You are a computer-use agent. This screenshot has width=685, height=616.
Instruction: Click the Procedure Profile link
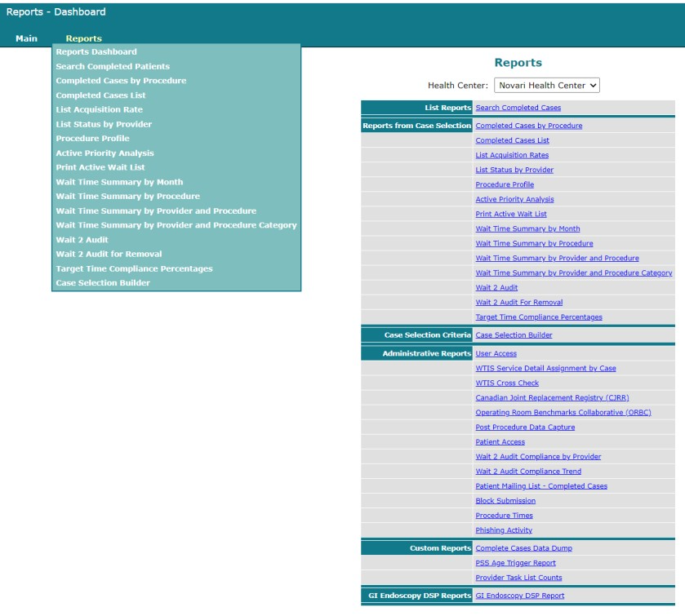505,184
